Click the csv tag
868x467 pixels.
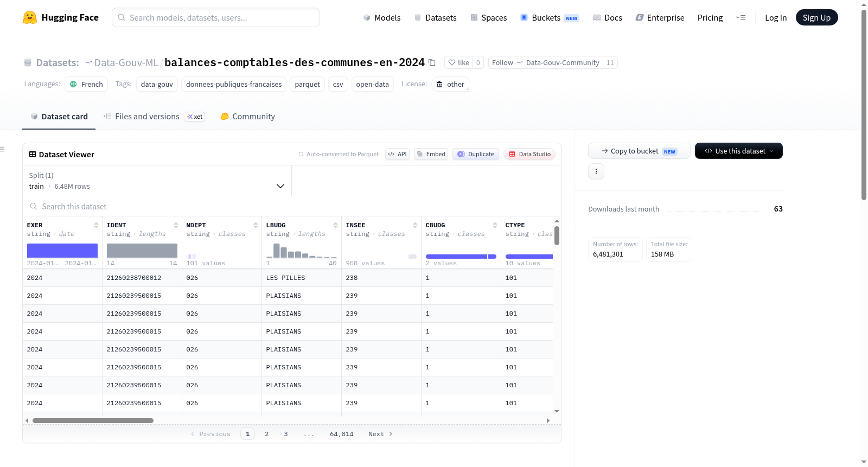pyautogui.click(x=338, y=84)
